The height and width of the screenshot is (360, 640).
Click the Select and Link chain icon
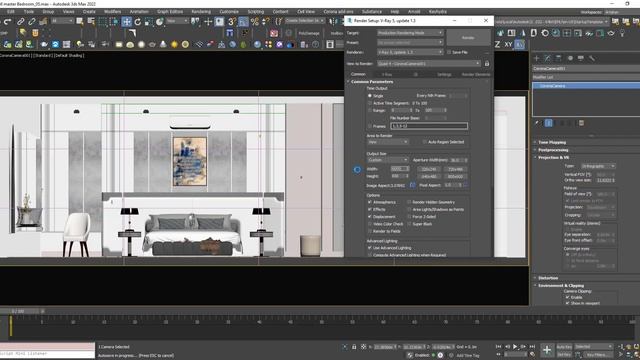(20, 22)
